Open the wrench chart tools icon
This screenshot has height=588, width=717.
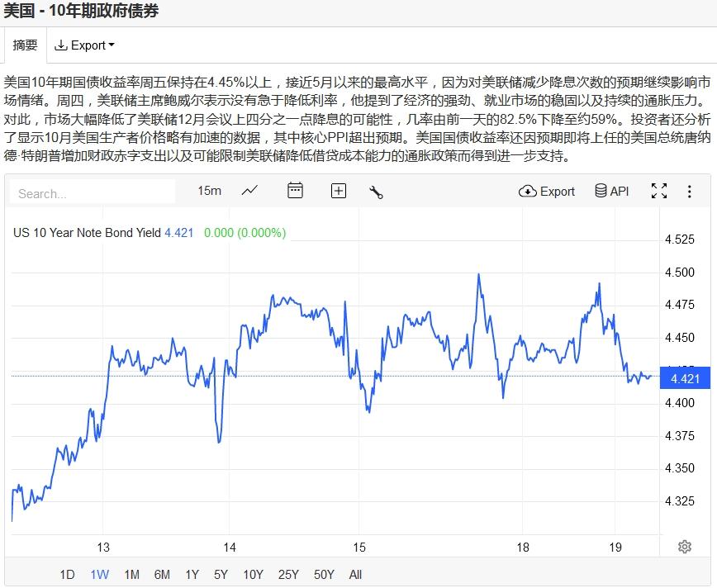tap(376, 192)
